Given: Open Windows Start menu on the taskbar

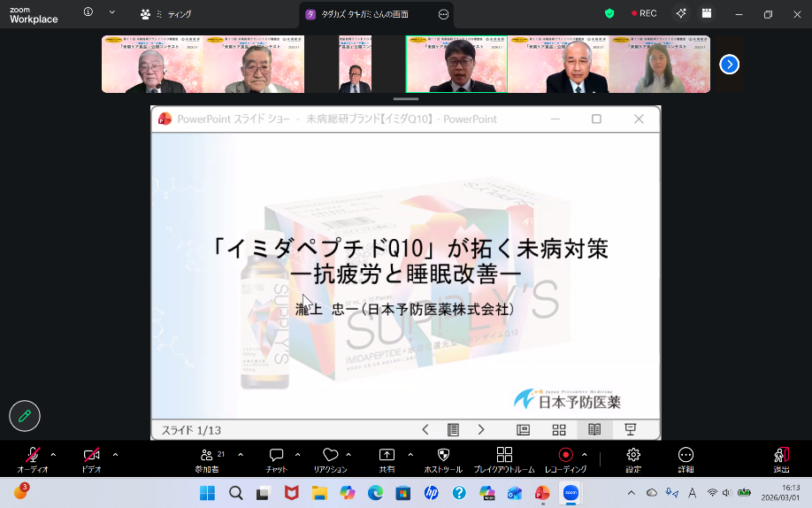Looking at the screenshot, I should point(207,493).
